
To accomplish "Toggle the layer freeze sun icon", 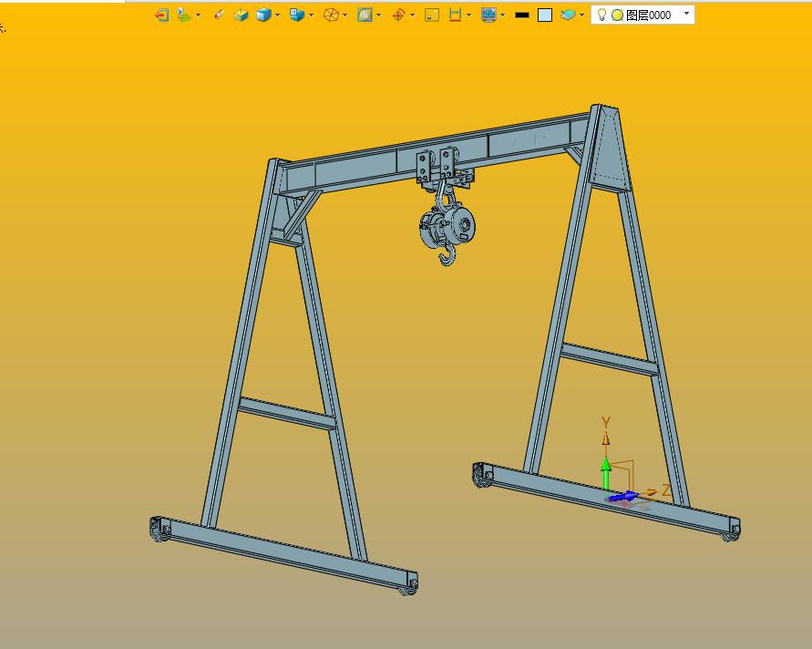I will click(x=617, y=15).
